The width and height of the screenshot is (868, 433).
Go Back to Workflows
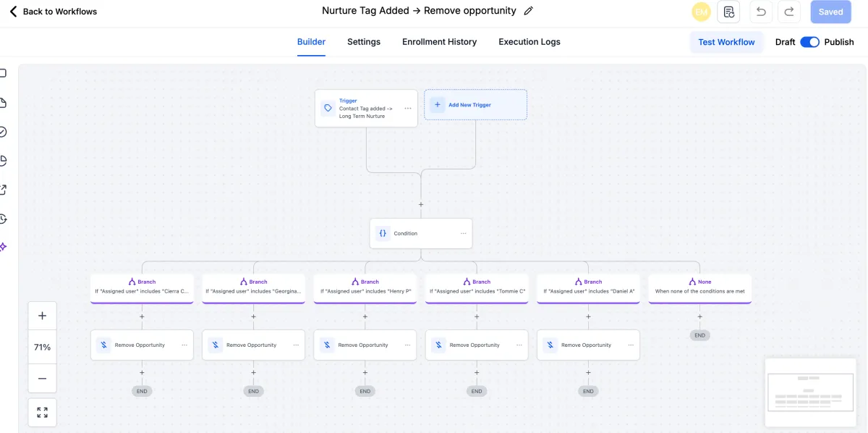(x=53, y=12)
